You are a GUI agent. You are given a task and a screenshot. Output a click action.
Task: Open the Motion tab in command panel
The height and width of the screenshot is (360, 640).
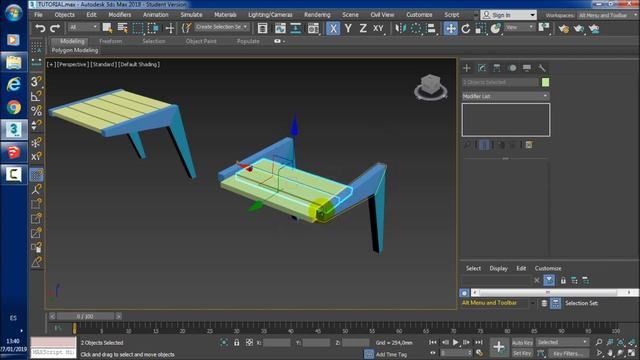[512, 68]
